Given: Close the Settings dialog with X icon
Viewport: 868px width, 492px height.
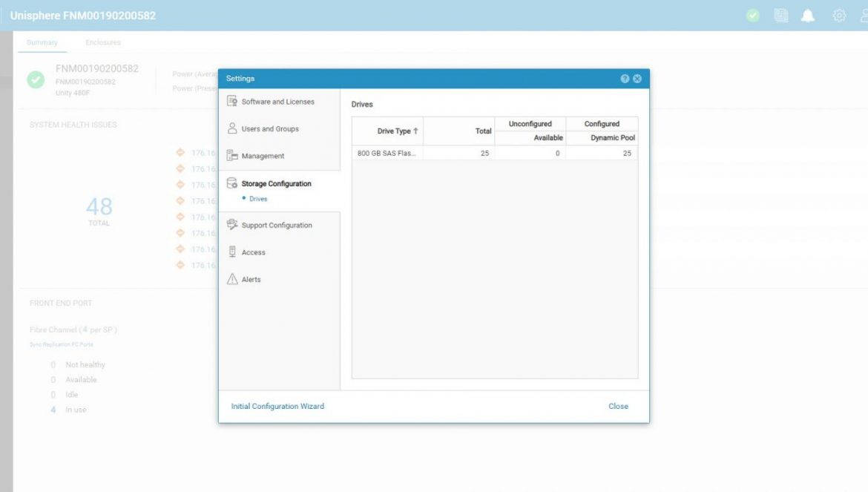Looking at the screenshot, I should [637, 79].
